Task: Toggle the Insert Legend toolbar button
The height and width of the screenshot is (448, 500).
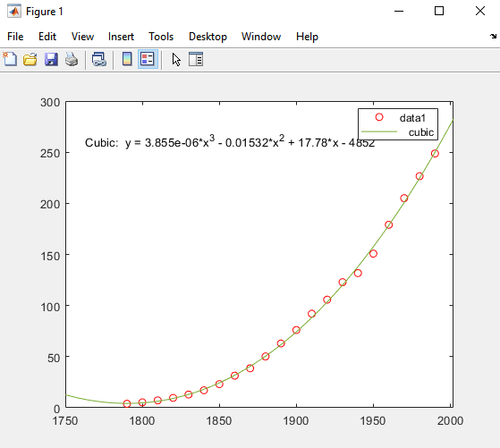Action: click(148, 59)
